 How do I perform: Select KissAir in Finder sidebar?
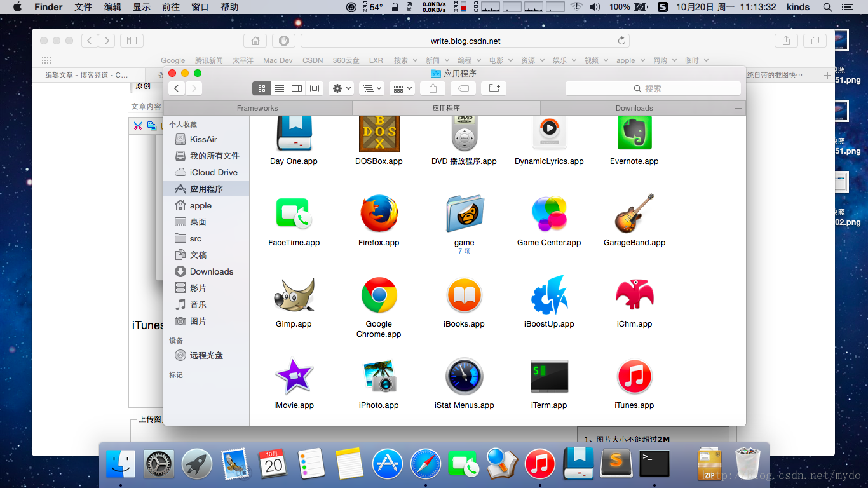[207, 139]
